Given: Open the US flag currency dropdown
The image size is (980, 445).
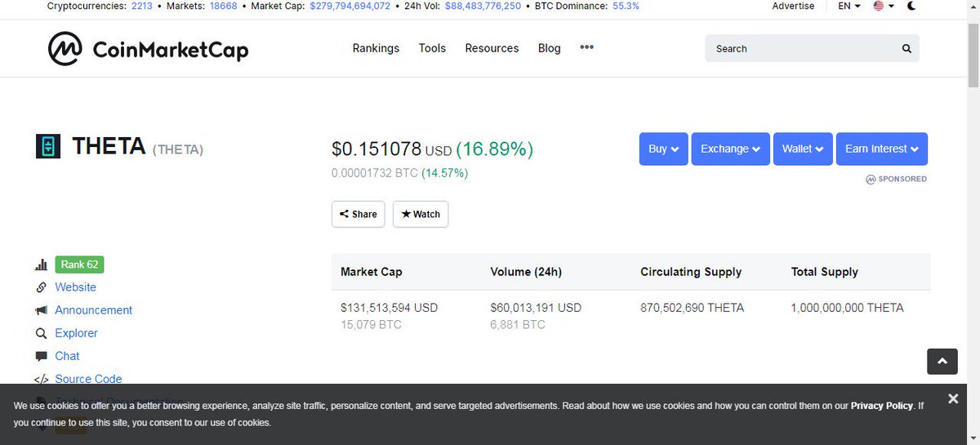Looking at the screenshot, I should click(x=884, y=6).
